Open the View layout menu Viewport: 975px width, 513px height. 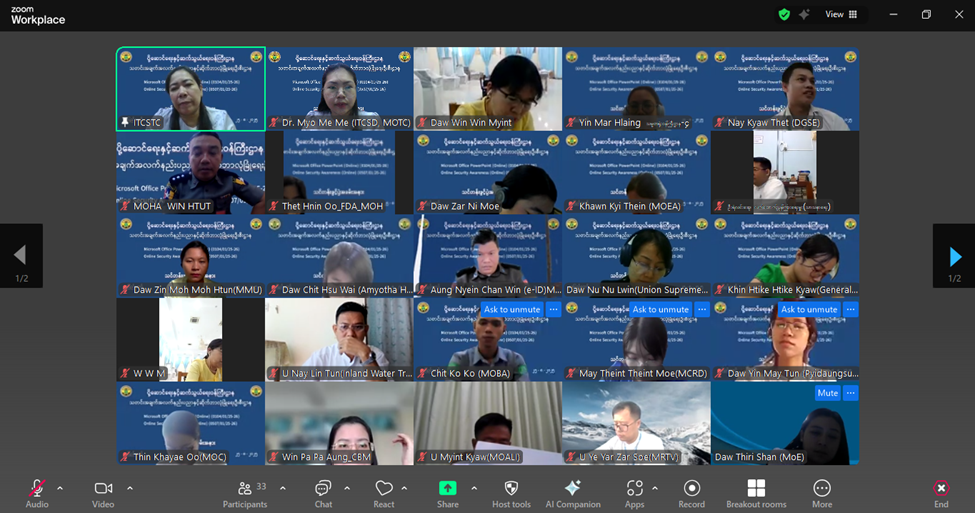pyautogui.click(x=840, y=14)
